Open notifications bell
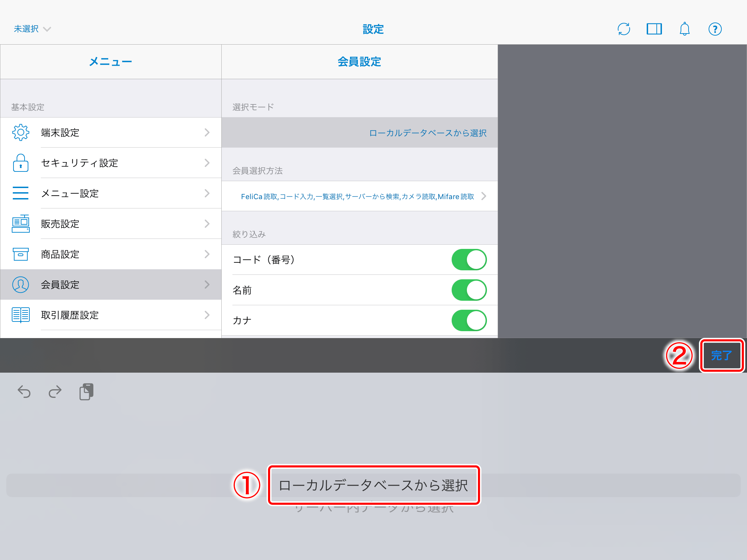The width and height of the screenshot is (747, 560). coord(685,29)
